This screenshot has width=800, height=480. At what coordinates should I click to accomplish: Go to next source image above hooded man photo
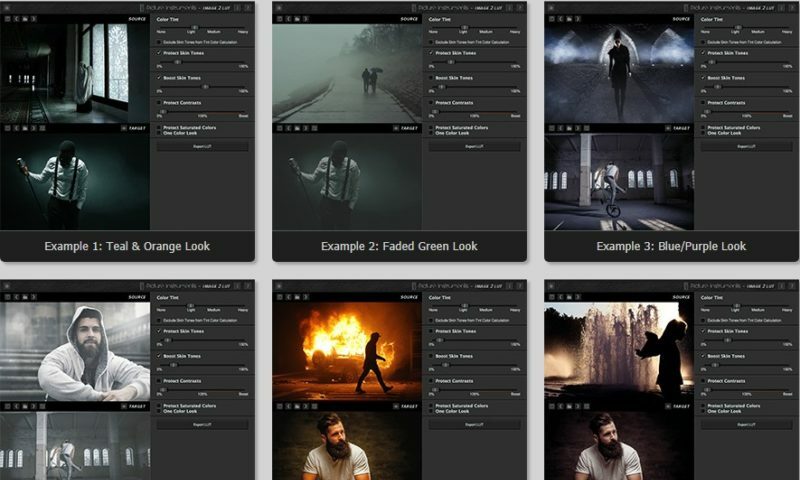34,297
